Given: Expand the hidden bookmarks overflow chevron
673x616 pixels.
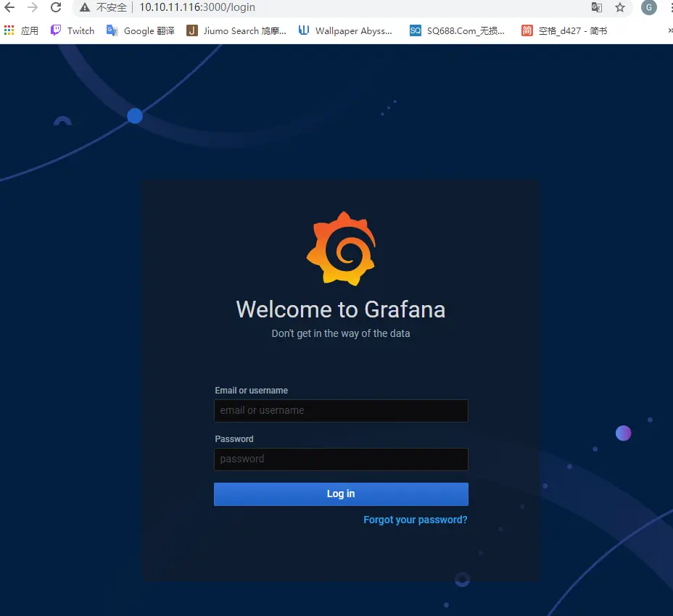Looking at the screenshot, I should point(669,30).
